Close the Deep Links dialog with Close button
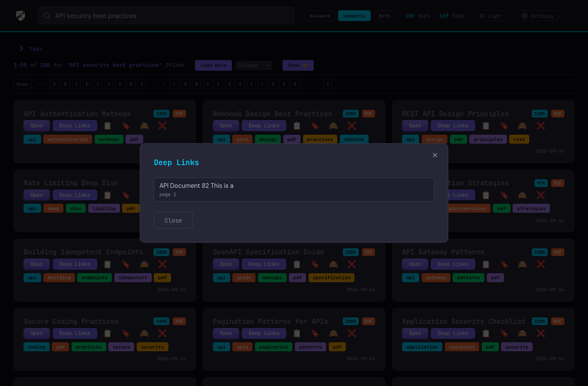 [x=173, y=220]
